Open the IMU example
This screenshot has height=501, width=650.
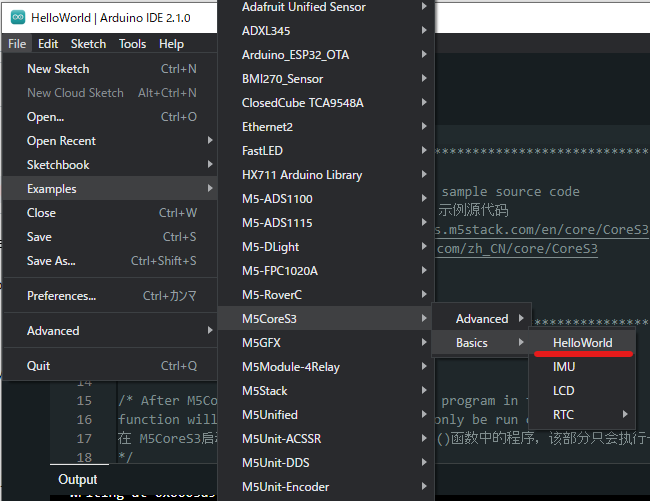[582, 367]
